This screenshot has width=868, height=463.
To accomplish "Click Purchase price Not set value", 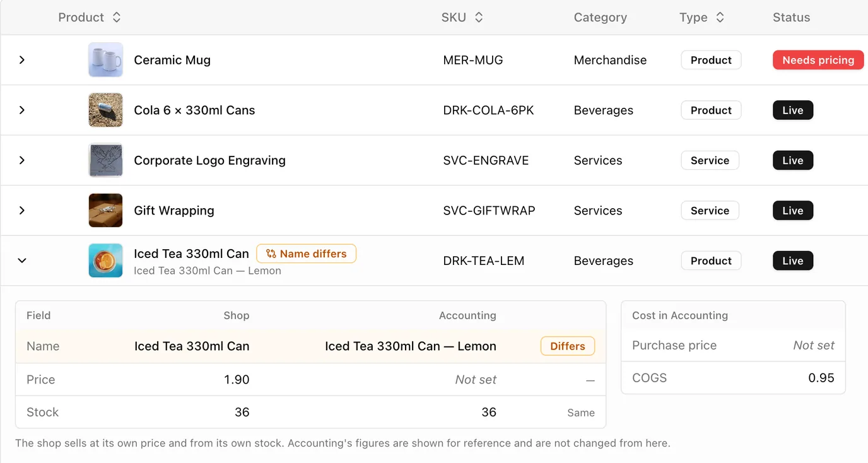I will [814, 346].
